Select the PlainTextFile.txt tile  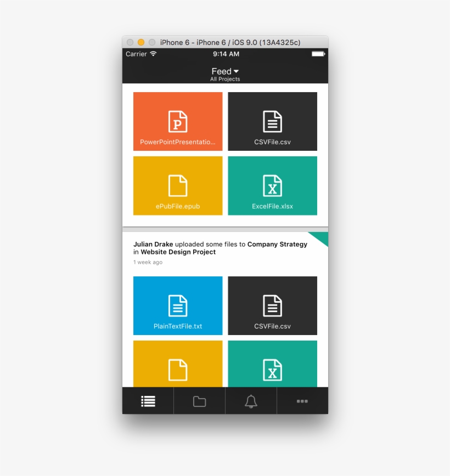click(x=177, y=305)
